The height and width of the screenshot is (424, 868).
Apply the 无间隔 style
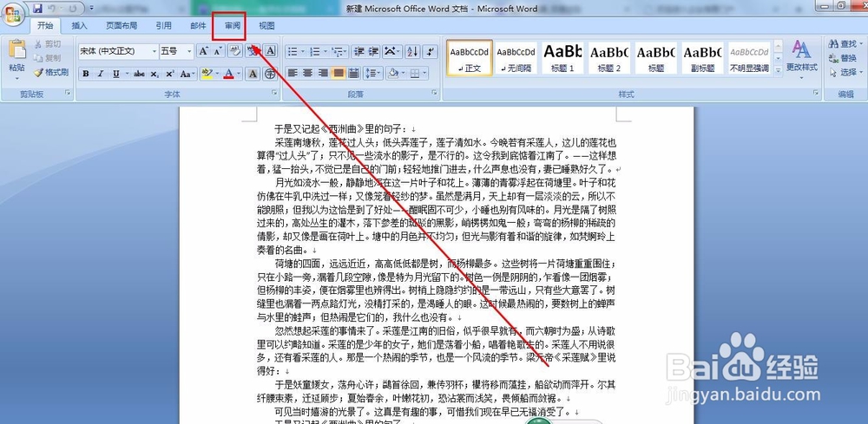tap(516, 58)
